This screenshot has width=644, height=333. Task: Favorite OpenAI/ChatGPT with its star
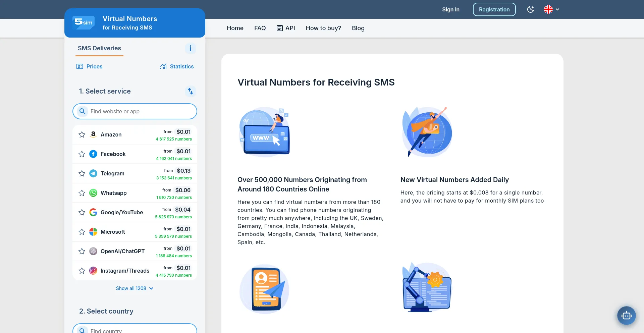pos(82,252)
